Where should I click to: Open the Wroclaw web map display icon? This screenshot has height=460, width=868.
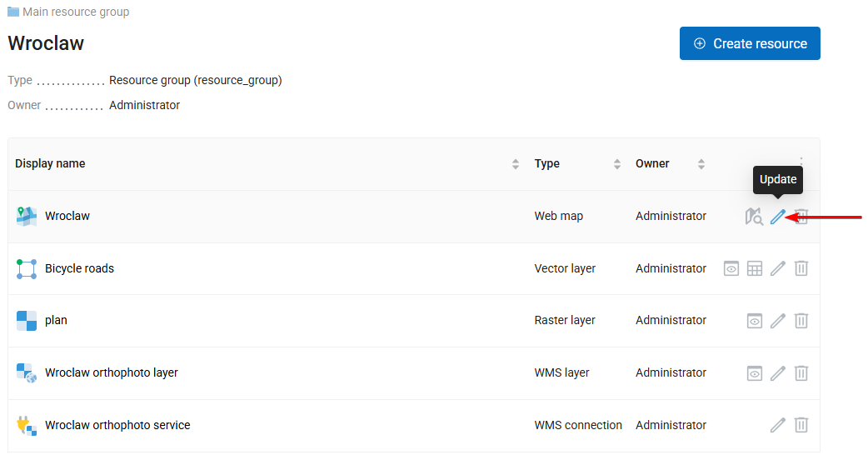(754, 217)
